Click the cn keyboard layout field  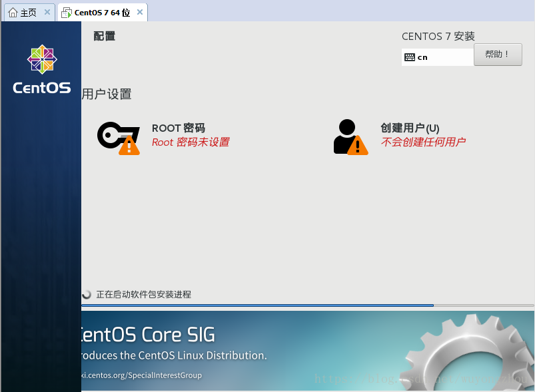point(438,57)
